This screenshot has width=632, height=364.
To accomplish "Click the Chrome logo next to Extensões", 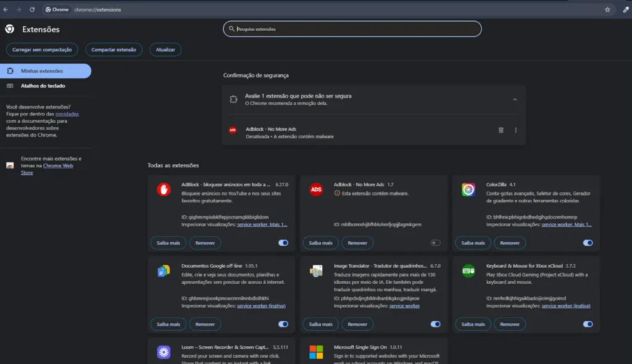I will pos(10,29).
